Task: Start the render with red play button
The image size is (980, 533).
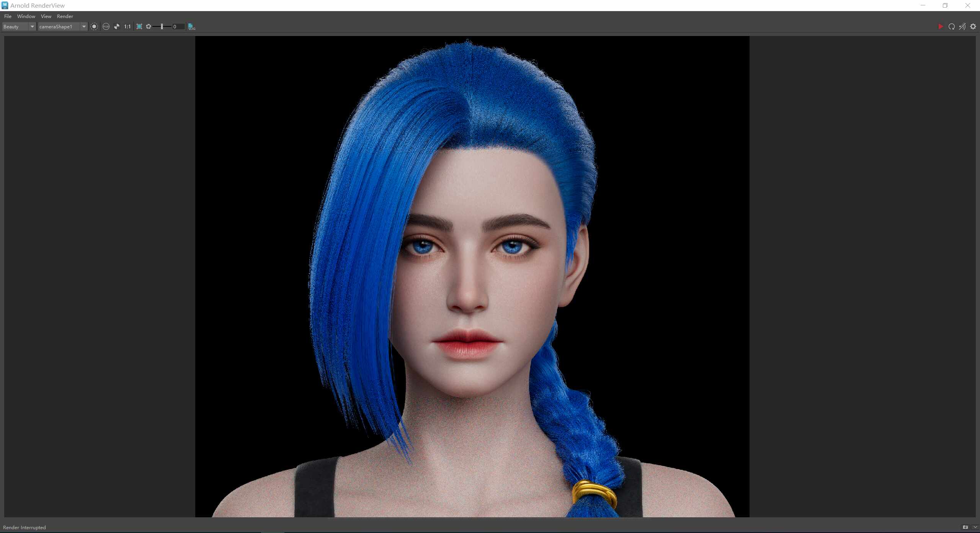Action: click(941, 26)
